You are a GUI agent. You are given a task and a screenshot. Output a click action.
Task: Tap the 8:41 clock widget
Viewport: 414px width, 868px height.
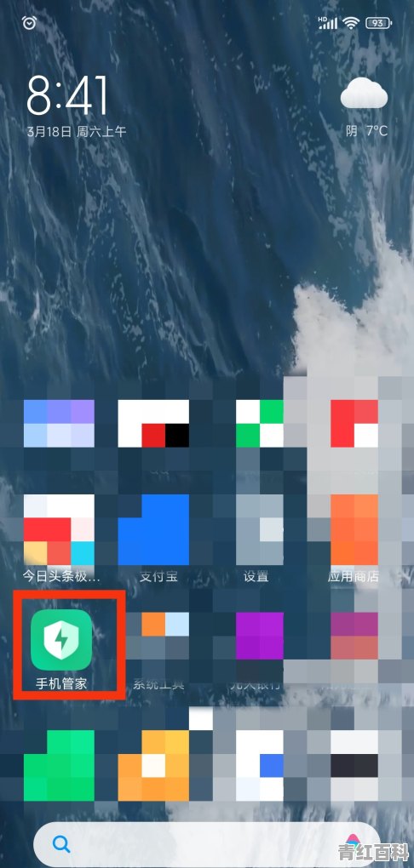click(x=67, y=94)
